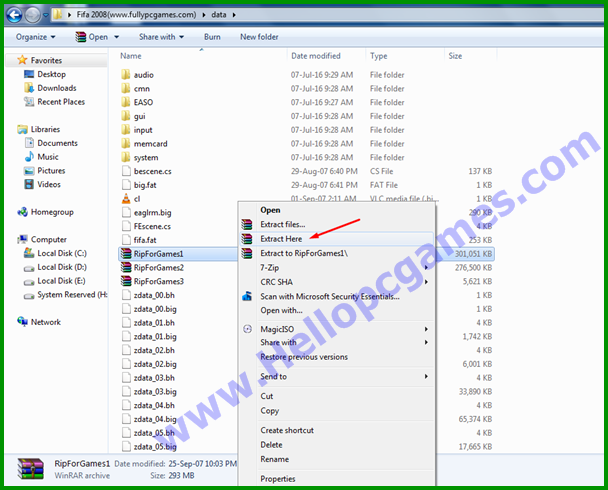Click the Local Disk (C:) drive icon
This screenshot has height=490, width=608.
click(27, 254)
